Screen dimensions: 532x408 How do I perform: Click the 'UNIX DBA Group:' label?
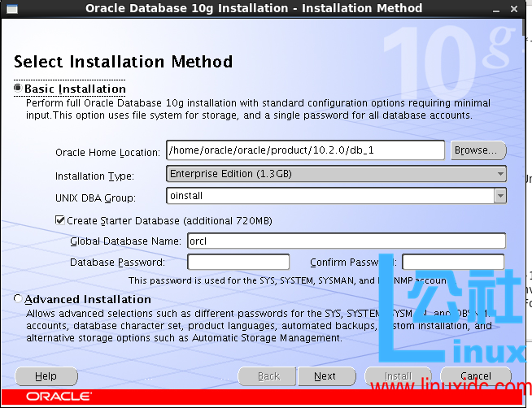click(95, 197)
